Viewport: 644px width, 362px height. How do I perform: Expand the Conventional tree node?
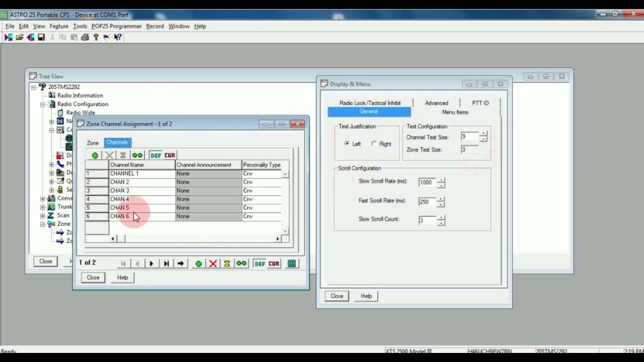(x=43, y=199)
